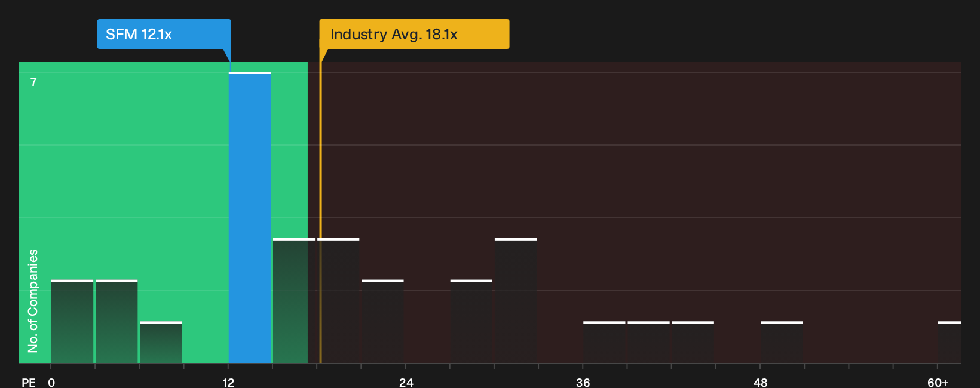Click the '0' x-axis tick label

point(51,382)
